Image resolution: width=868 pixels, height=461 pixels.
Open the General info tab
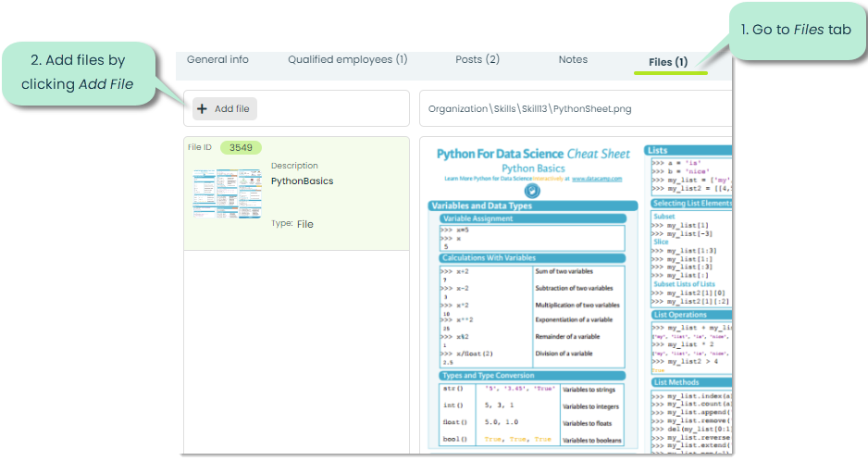[217, 59]
